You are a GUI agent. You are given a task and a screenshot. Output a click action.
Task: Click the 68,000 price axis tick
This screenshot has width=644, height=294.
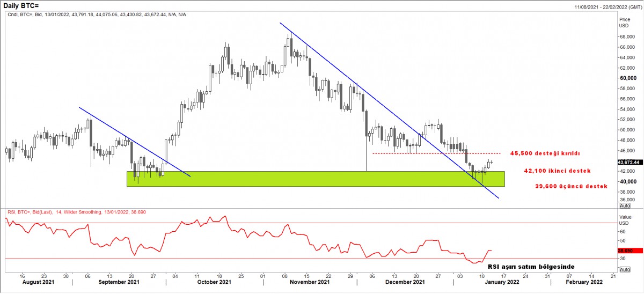[628, 37]
